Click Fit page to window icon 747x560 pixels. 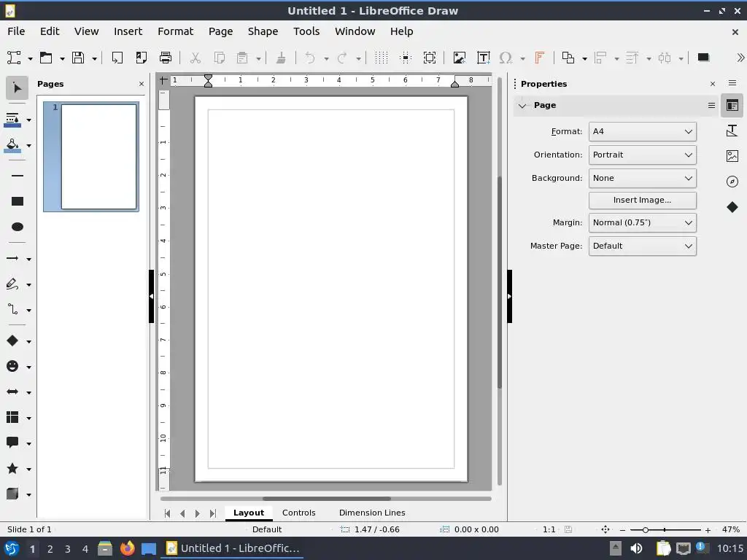pyautogui.click(x=605, y=529)
